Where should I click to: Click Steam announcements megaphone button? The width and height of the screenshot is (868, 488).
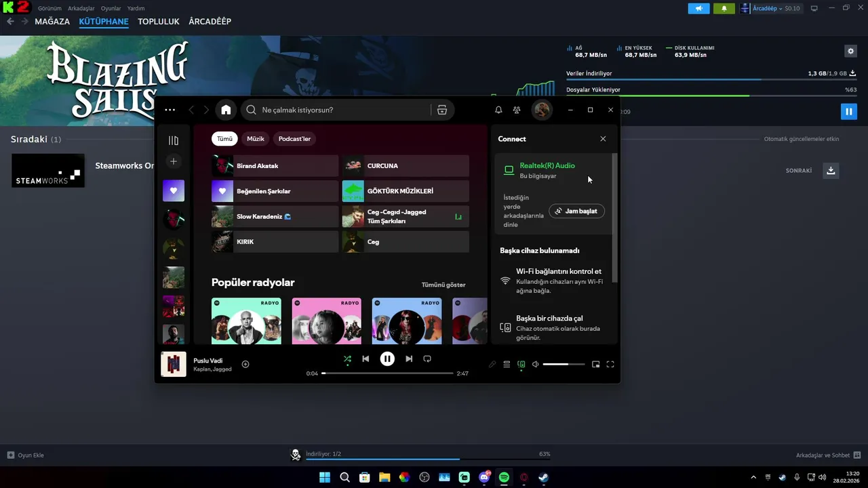coord(698,8)
